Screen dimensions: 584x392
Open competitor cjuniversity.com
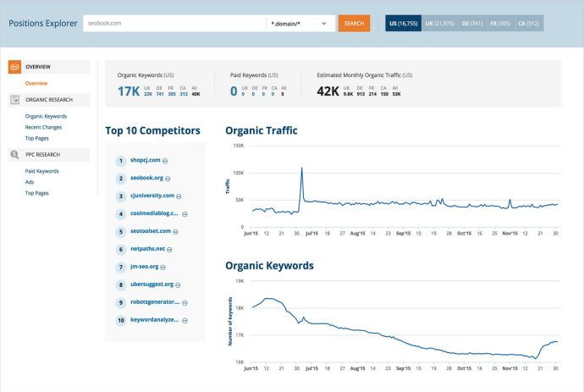[152, 196]
